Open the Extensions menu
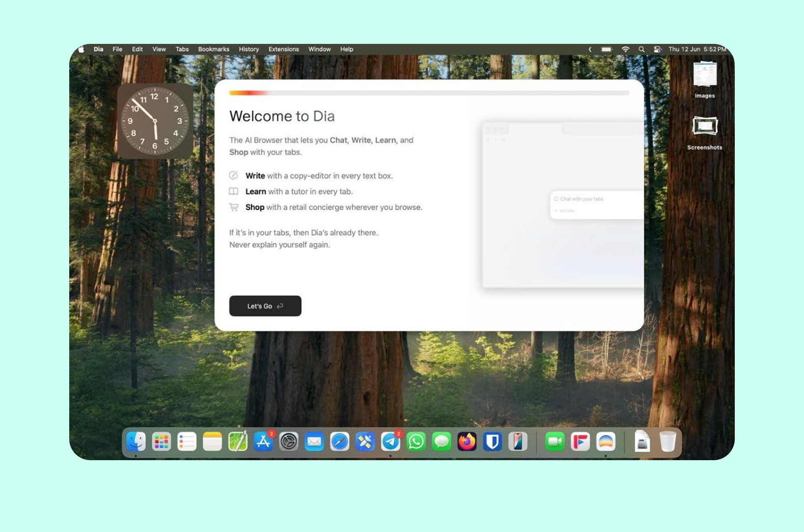The height and width of the screenshot is (532, 804). click(x=284, y=49)
